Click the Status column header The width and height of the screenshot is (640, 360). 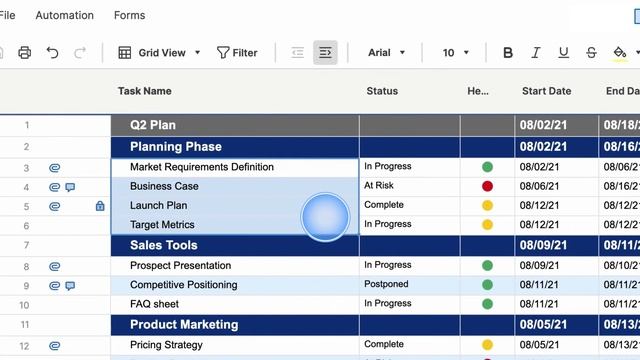[382, 91]
